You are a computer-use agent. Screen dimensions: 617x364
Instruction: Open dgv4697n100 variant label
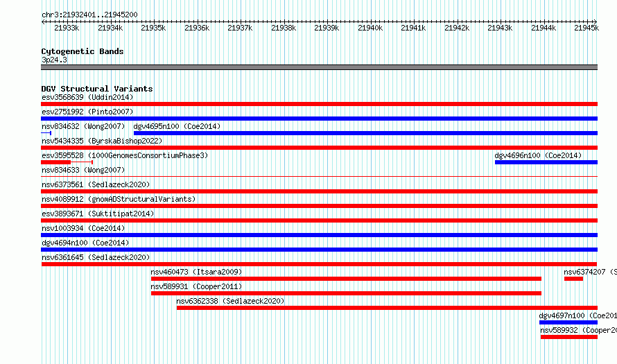(577, 315)
